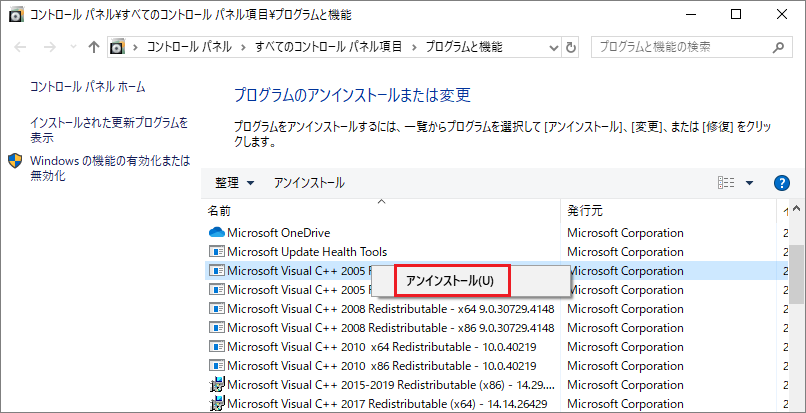Screen dimensions: 806x413
Task: Click the selected Visual C++ 2005 row icon
Action: coord(217,271)
